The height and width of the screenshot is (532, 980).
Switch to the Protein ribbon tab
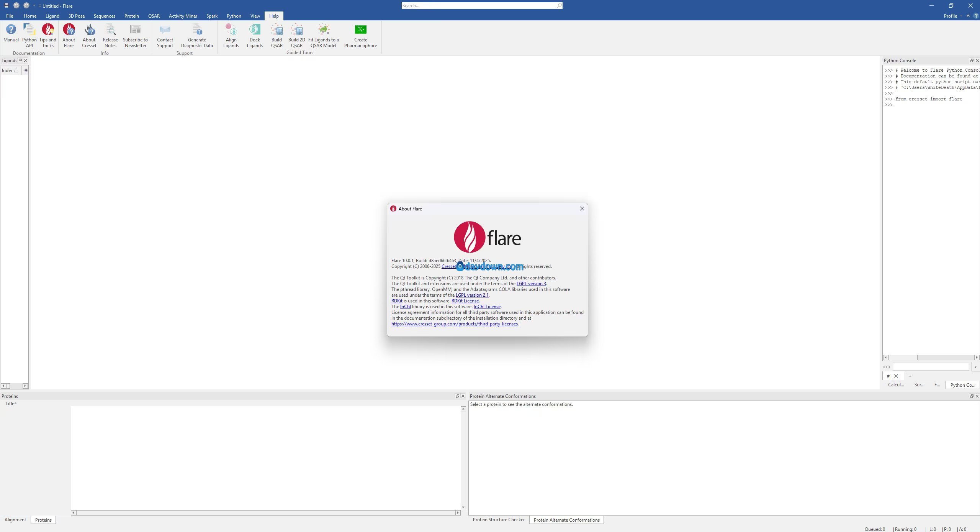coord(131,16)
